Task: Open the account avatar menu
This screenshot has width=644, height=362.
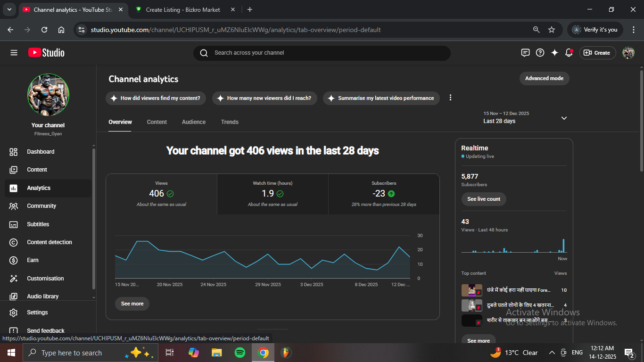Action: [x=628, y=53]
